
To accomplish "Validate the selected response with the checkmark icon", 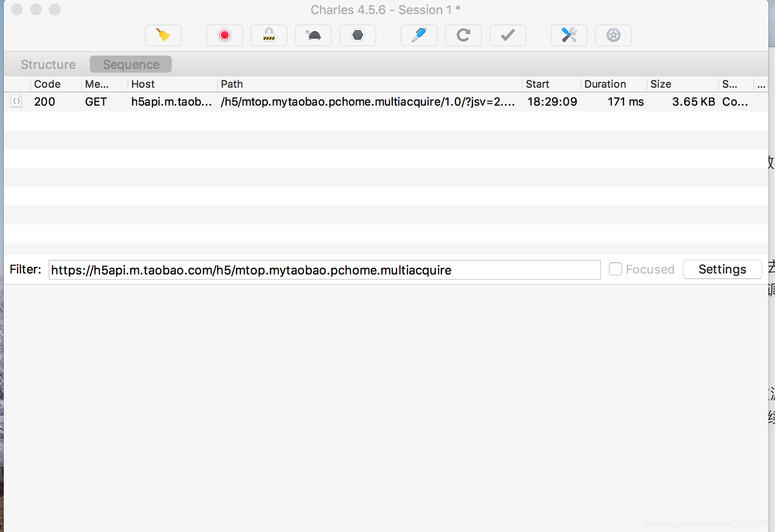I will pos(508,35).
